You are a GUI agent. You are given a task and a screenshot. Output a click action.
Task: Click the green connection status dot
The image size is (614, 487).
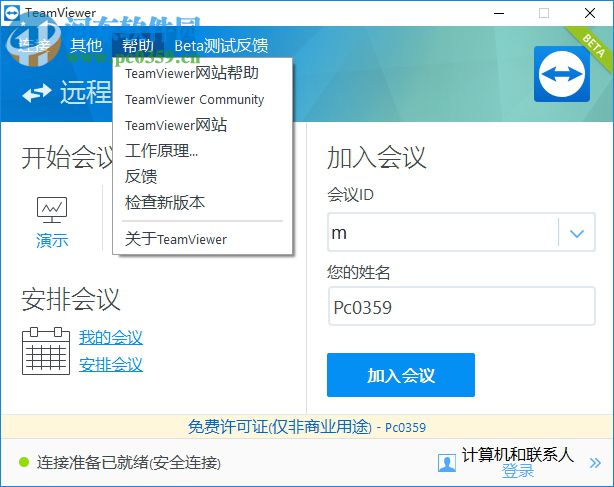[x=24, y=462]
